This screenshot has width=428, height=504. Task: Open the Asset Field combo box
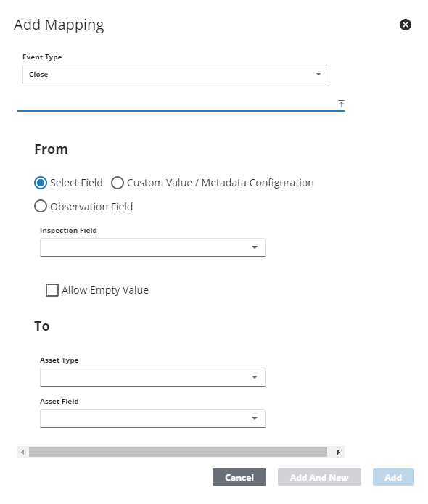pos(152,418)
